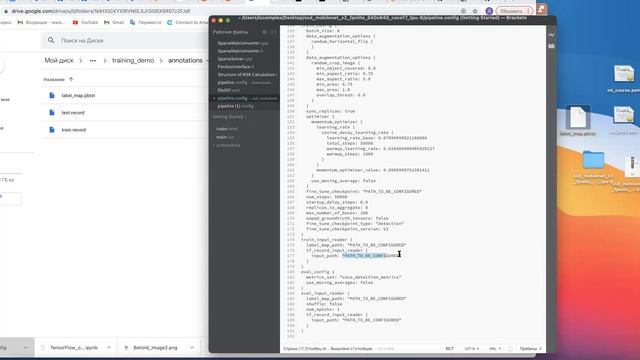This screenshot has height=360, width=640.
Task: Click eval label_map_path value on line 185
Action: (377, 298)
